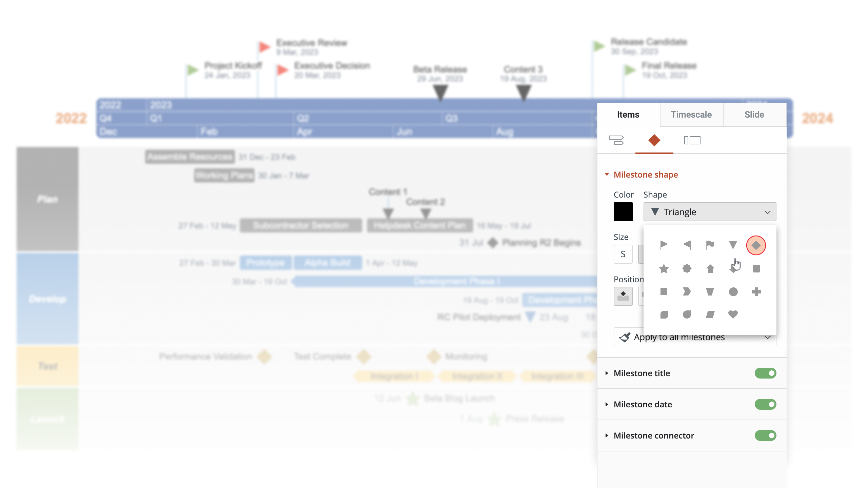
Task: Toggle Milestone date visibility on
Action: (x=766, y=404)
